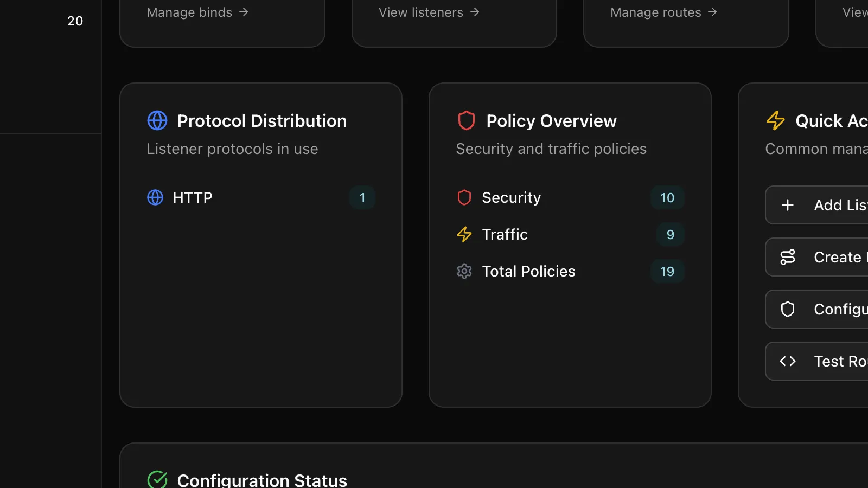This screenshot has height=488, width=868.
Task: Click the HTTP count badge showing 1
Action: (362, 197)
